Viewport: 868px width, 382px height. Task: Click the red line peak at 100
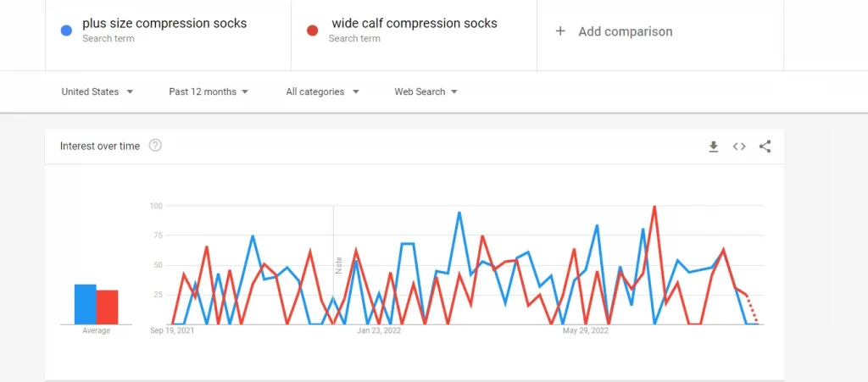[655, 207]
